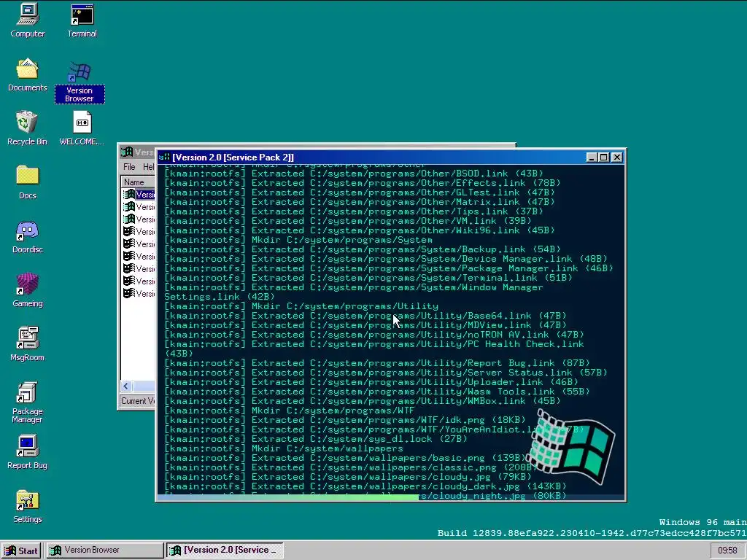
Task: Click the 'System/Terminal.link (51B)' log line
Action: [x=368, y=278]
